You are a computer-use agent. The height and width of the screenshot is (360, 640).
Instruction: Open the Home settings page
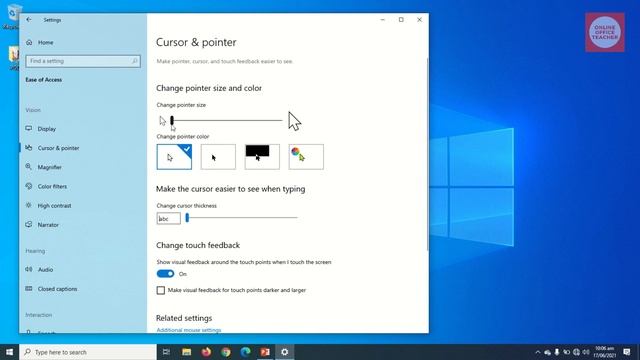click(45, 42)
